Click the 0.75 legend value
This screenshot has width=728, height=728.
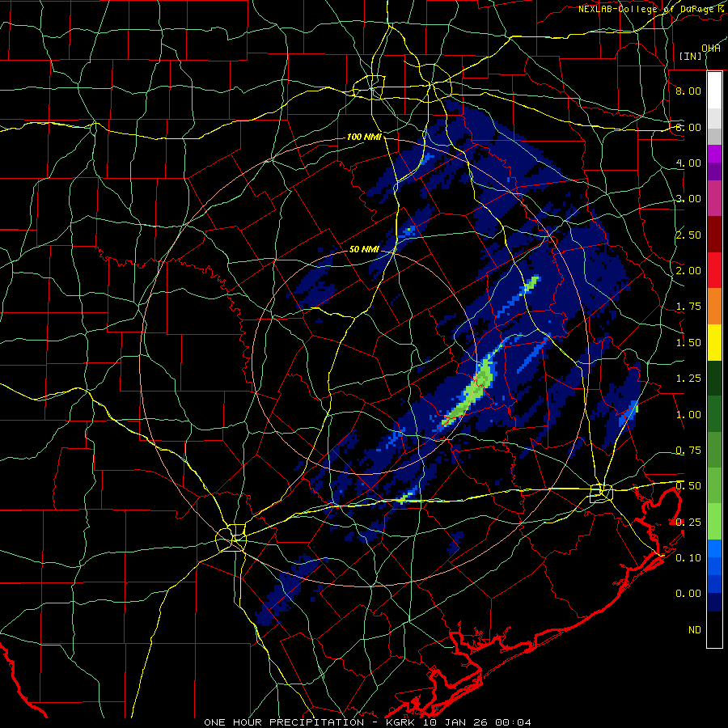click(x=688, y=451)
